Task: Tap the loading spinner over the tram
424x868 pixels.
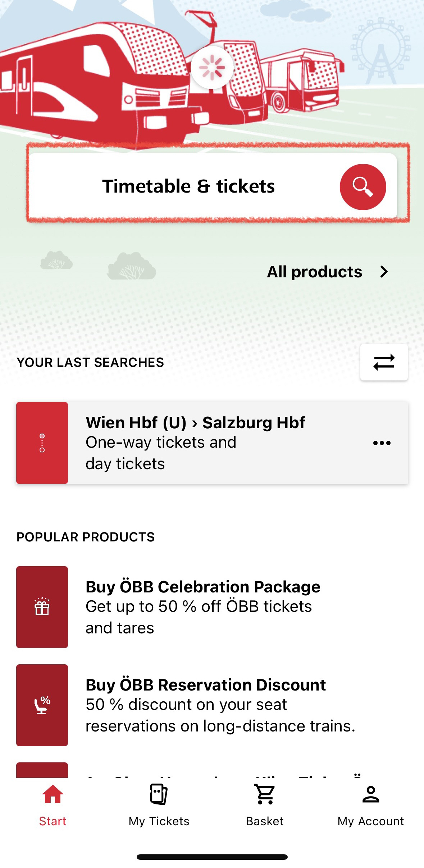Action: (212, 68)
